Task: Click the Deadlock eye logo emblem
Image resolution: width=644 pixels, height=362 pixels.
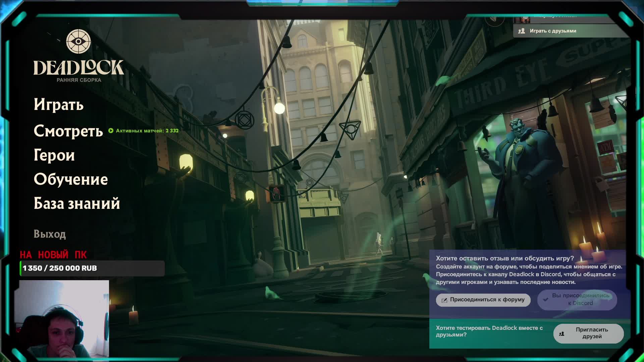Action: [78, 42]
